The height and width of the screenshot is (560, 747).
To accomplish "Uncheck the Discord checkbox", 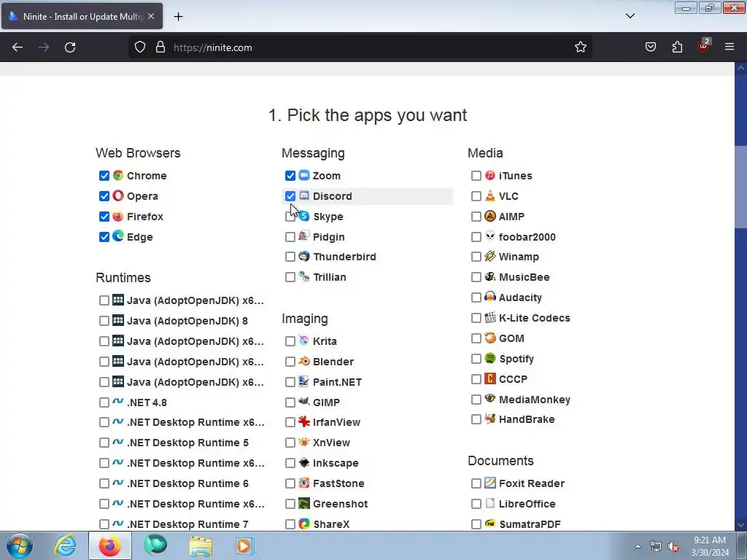I will click(x=290, y=196).
